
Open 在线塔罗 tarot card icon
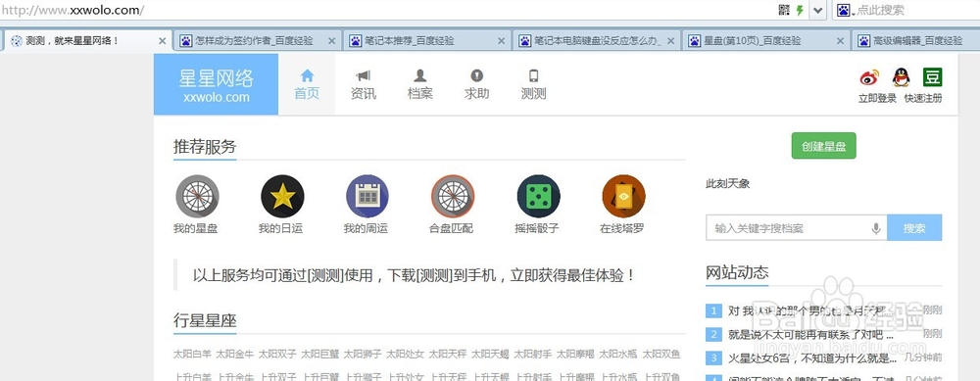(x=623, y=196)
